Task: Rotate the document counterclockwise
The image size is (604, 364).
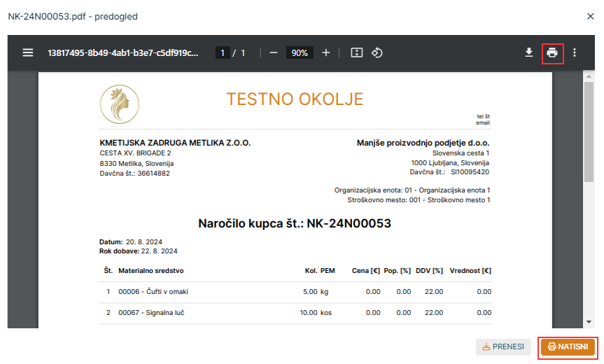Action: point(377,52)
